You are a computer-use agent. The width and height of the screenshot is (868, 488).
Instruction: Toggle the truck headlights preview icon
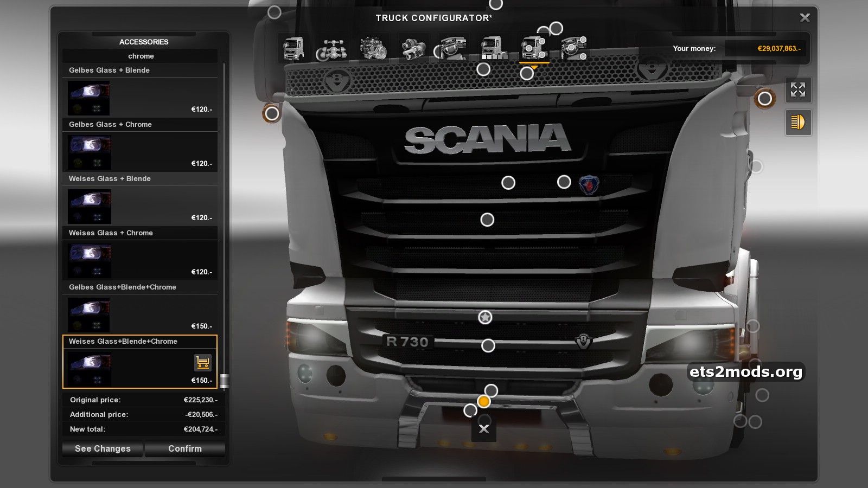tap(798, 122)
